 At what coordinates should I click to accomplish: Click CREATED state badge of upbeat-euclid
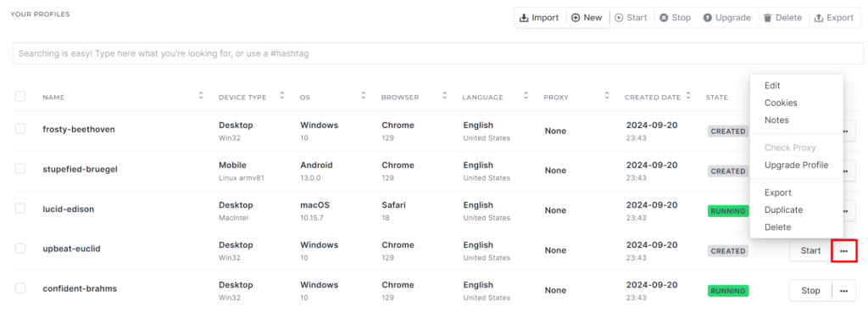point(728,251)
